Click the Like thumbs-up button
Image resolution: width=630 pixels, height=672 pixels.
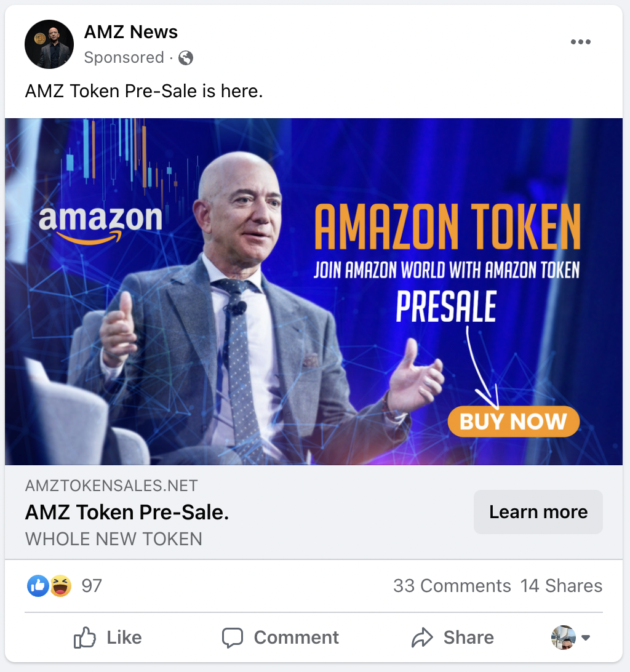[108, 638]
